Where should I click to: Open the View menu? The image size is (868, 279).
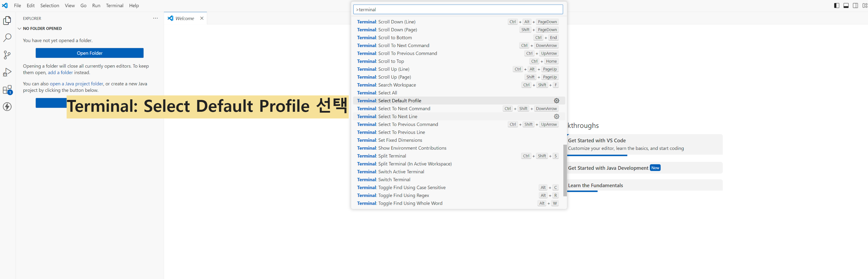click(x=70, y=5)
